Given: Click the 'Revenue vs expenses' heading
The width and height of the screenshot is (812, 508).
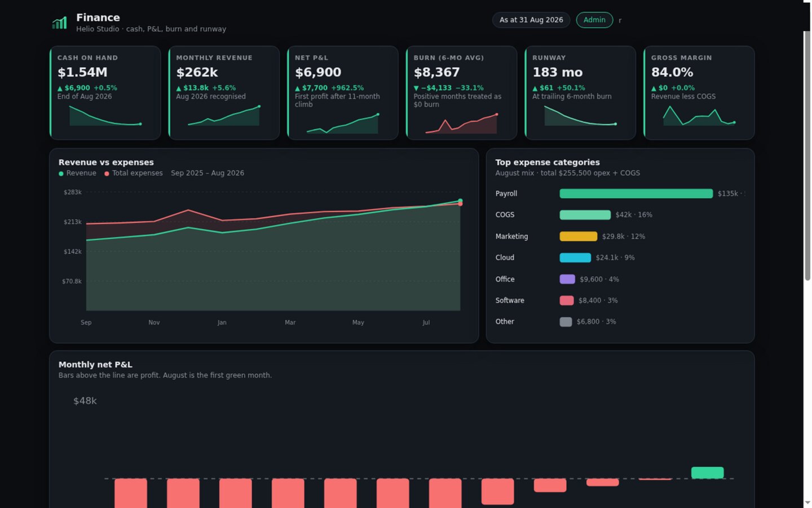Looking at the screenshot, I should pyautogui.click(x=106, y=163).
